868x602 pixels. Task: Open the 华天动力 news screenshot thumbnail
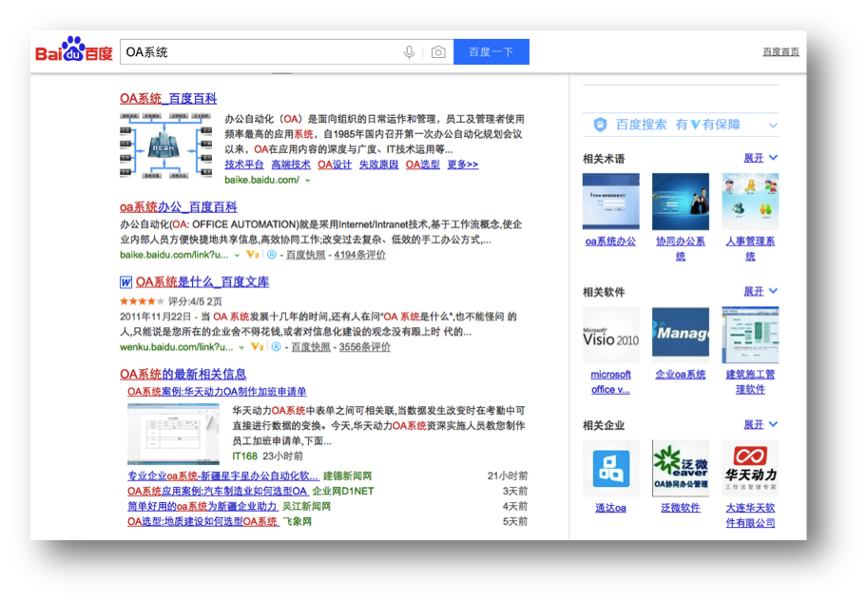(173, 435)
